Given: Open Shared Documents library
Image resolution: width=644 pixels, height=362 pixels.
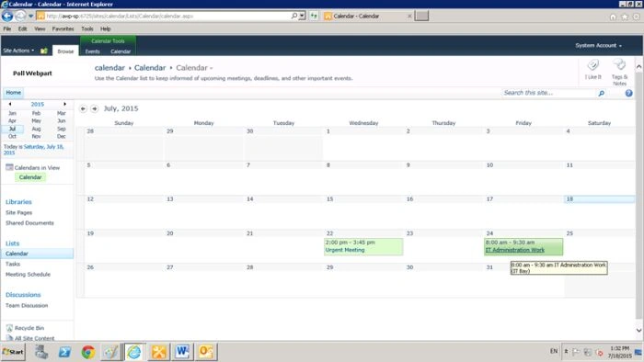Looking at the screenshot, I should point(29,222).
